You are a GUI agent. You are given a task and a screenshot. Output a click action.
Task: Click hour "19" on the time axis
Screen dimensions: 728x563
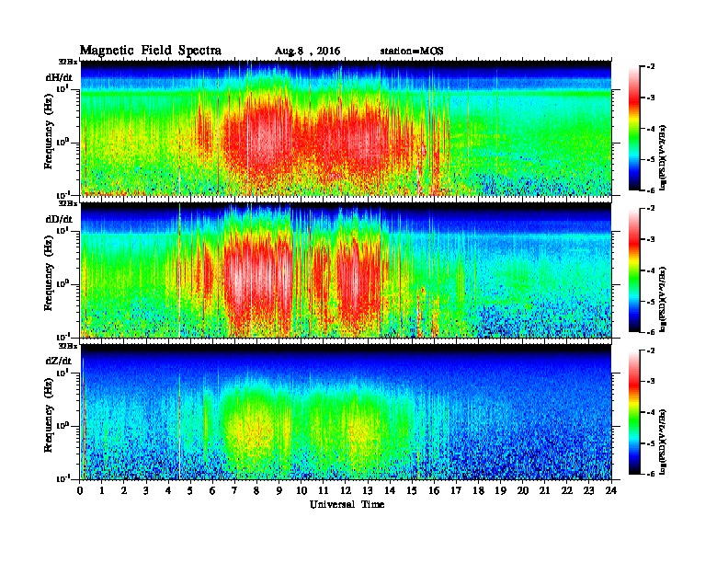click(500, 491)
